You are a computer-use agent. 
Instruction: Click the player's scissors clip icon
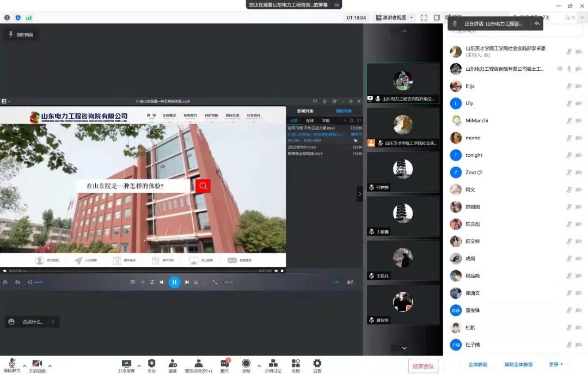click(x=196, y=282)
